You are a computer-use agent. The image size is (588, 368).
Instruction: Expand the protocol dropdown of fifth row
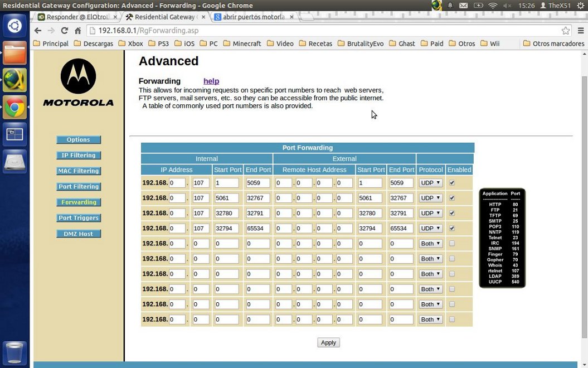[x=430, y=244]
